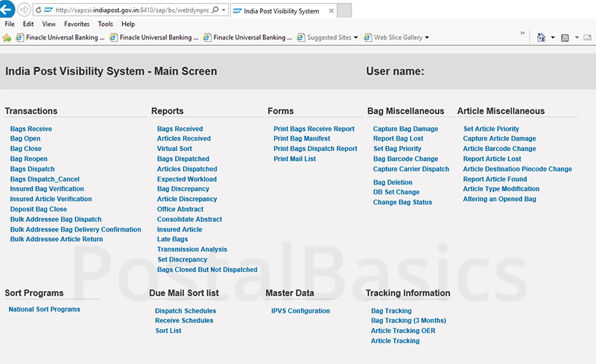Click the browser Back arrow button
Image resolution: width=596 pixels, height=364 pixels.
[7, 10]
